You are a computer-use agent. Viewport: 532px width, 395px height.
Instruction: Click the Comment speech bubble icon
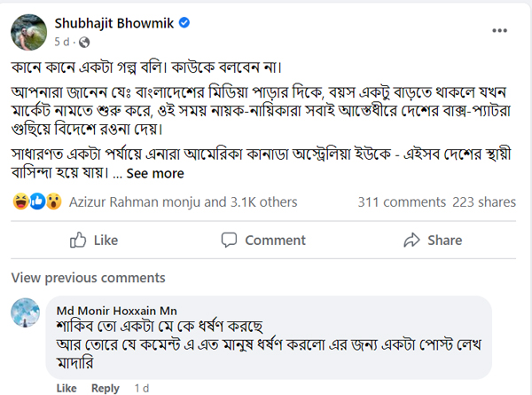pyautogui.click(x=230, y=240)
